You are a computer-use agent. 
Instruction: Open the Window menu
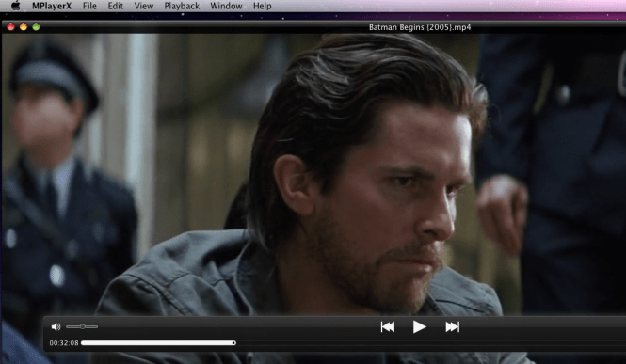[226, 6]
